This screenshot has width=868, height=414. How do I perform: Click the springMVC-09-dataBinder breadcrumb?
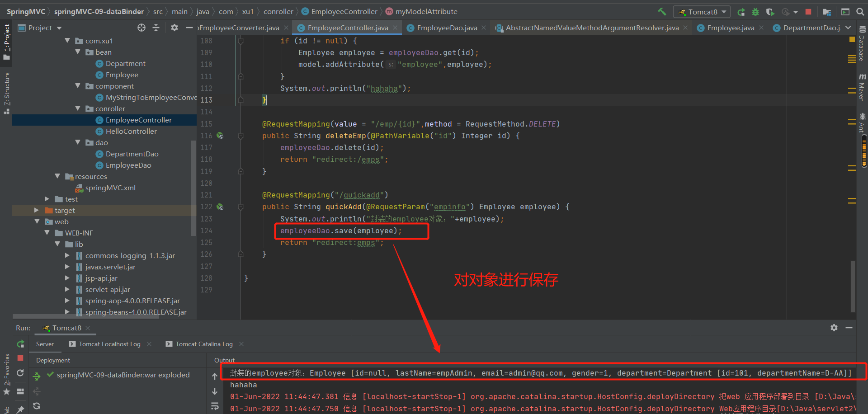tap(99, 12)
